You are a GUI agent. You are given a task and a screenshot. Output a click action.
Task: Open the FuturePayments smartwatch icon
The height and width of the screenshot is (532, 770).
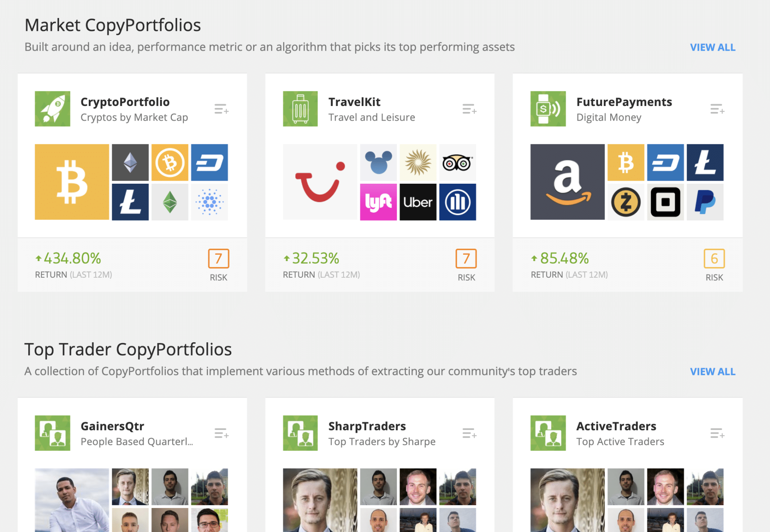coord(548,109)
